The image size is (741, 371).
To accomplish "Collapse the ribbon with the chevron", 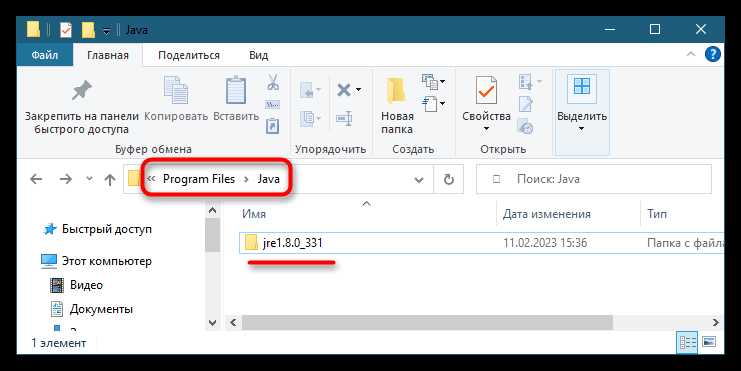I will (691, 55).
